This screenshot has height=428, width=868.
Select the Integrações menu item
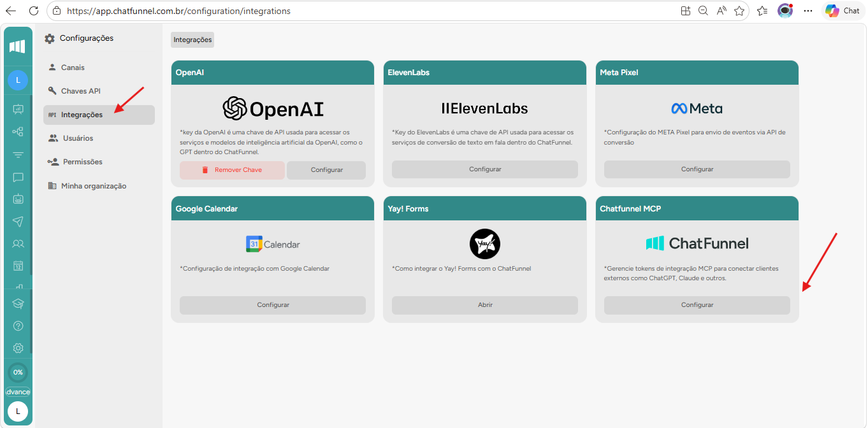point(99,115)
